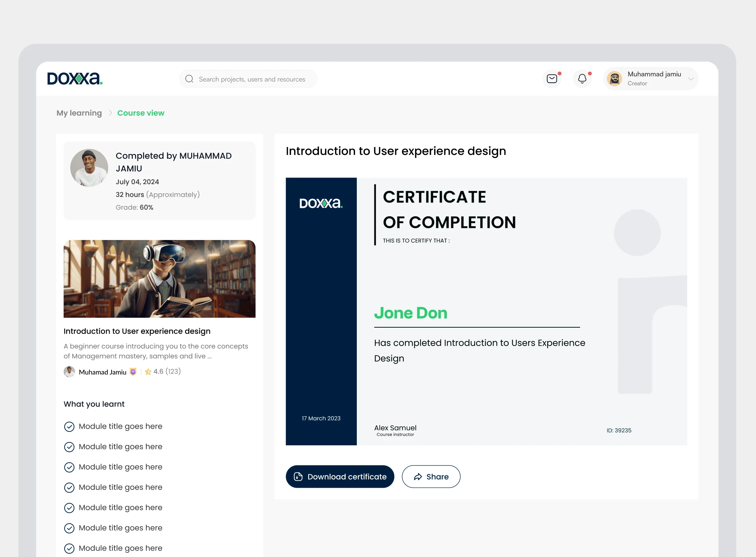Click the Share button
This screenshot has height=557, width=756.
pos(431,476)
